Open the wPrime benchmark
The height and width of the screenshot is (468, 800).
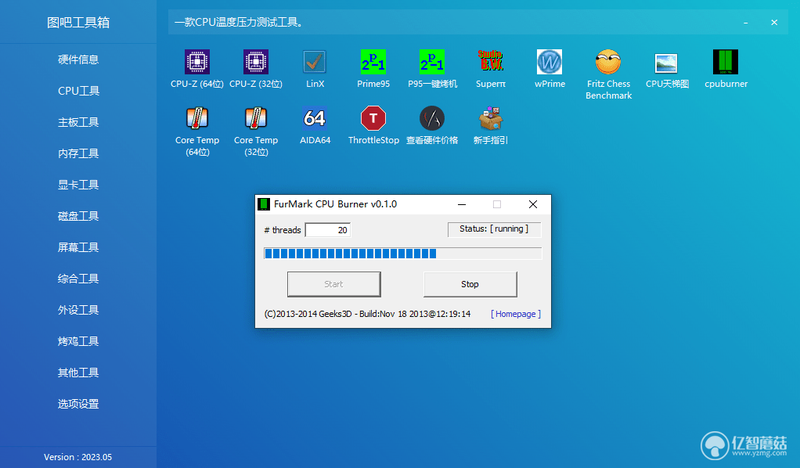coord(549,69)
